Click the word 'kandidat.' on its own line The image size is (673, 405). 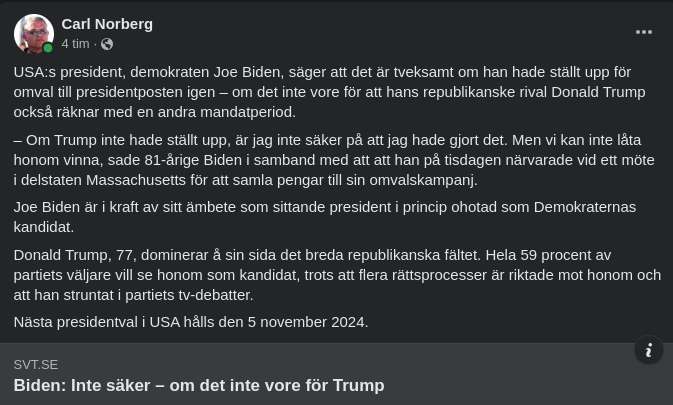click(43, 227)
